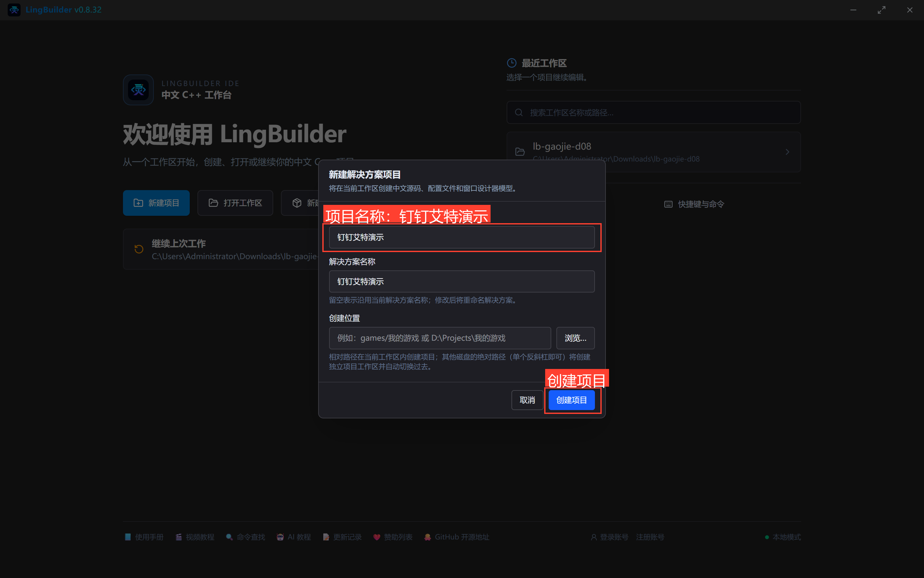924x578 pixels.
Task: Click the AI 教程 robot icon
Action: 280,537
